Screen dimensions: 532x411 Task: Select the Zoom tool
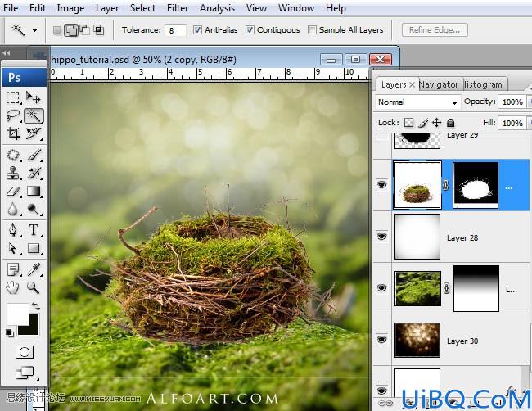point(34,288)
